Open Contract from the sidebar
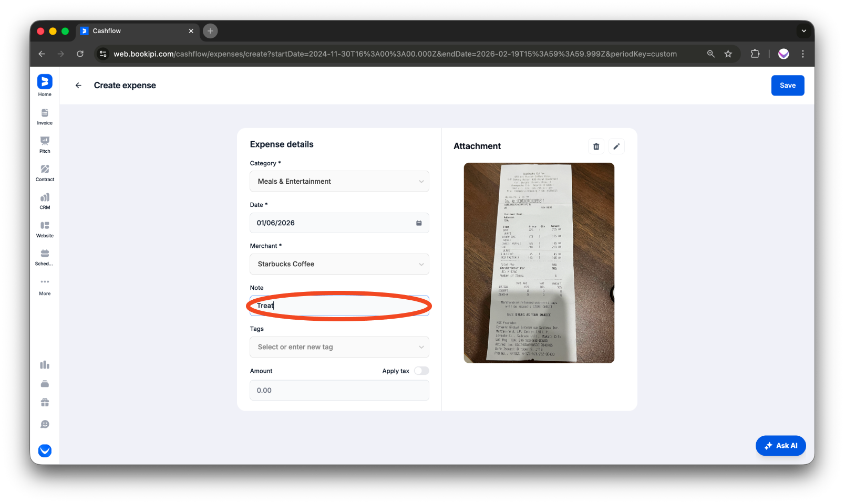This screenshot has width=845, height=504. 45,173
